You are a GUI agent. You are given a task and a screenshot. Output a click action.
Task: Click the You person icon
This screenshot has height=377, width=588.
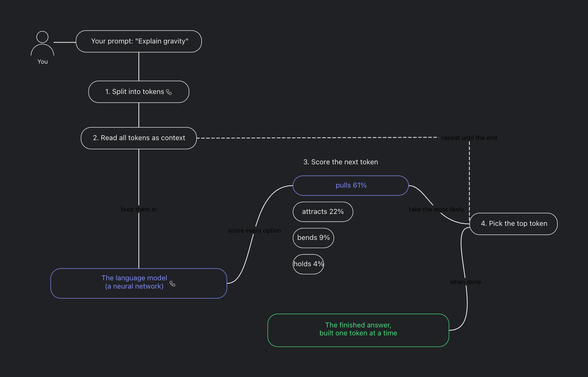tap(42, 43)
